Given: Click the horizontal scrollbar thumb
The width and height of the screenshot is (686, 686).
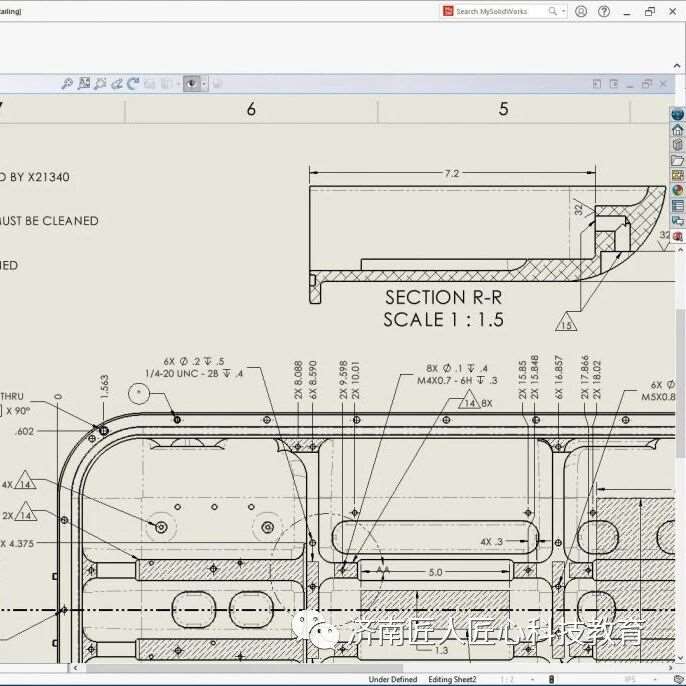Looking at the screenshot, I should 244,668.
